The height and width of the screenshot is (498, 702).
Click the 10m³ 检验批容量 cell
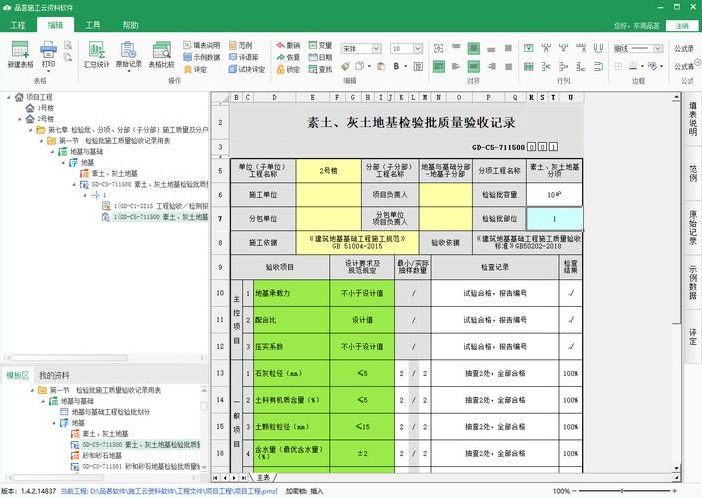[554, 195]
